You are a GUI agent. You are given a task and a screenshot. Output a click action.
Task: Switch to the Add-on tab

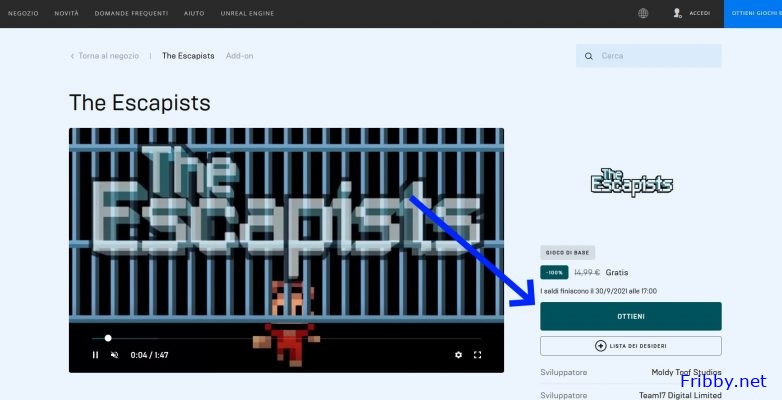click(x=239, y=56)
